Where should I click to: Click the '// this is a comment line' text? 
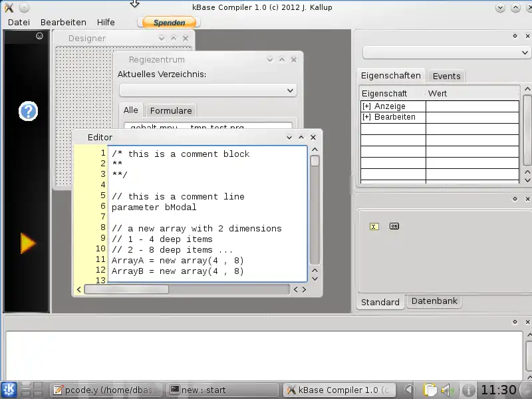click(x=178, y=197)
